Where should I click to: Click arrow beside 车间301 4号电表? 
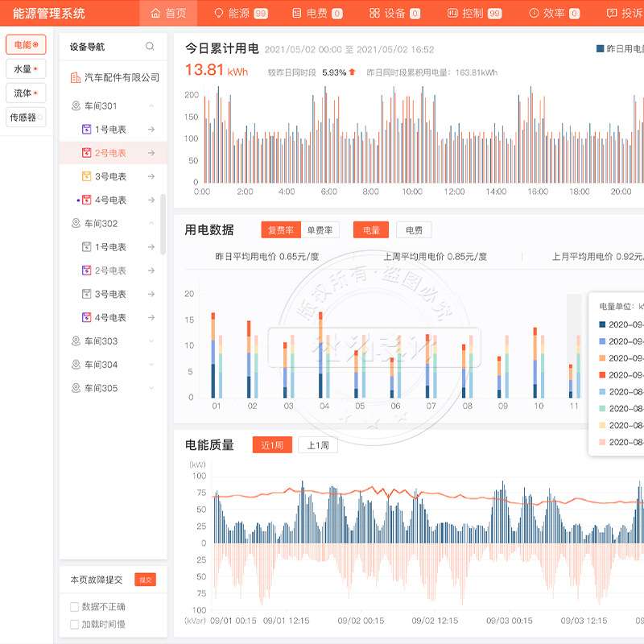point(151,200)
